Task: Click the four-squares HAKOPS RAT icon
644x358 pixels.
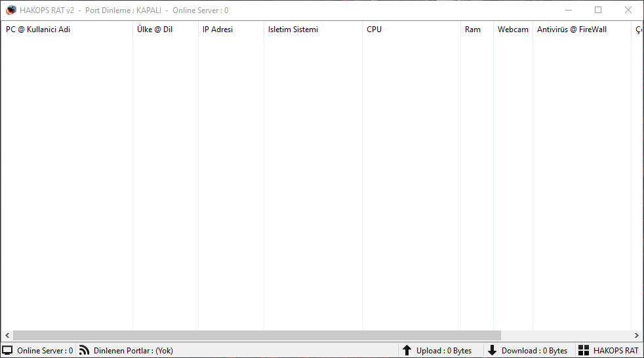Action: [x=584, y=351]
